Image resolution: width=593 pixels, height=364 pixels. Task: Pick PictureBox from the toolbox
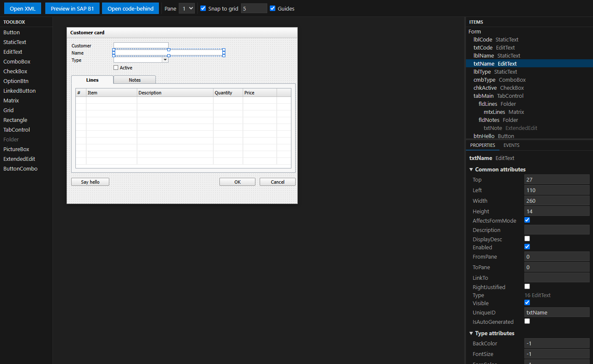click(x=26, y=149)
